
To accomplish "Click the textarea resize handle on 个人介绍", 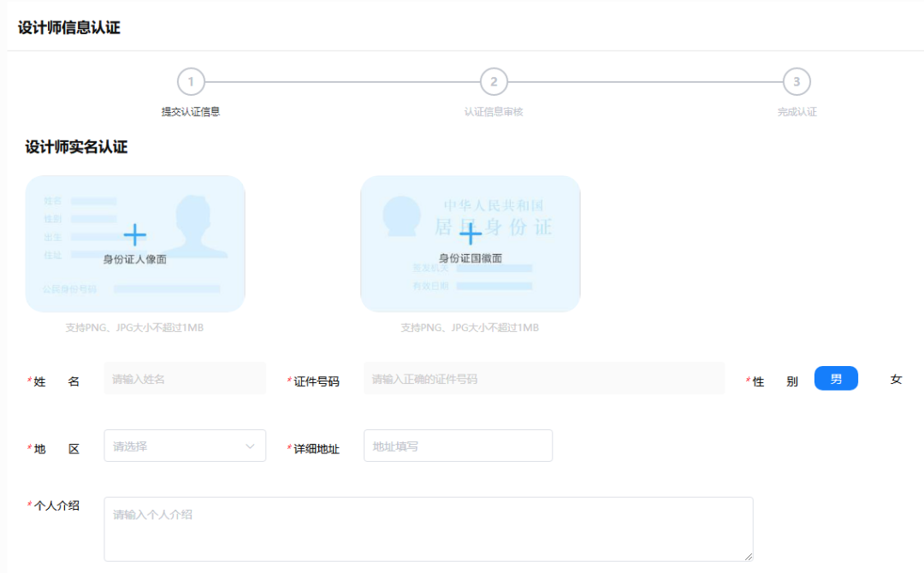I will pyautogui.click(x=748, y=558).
